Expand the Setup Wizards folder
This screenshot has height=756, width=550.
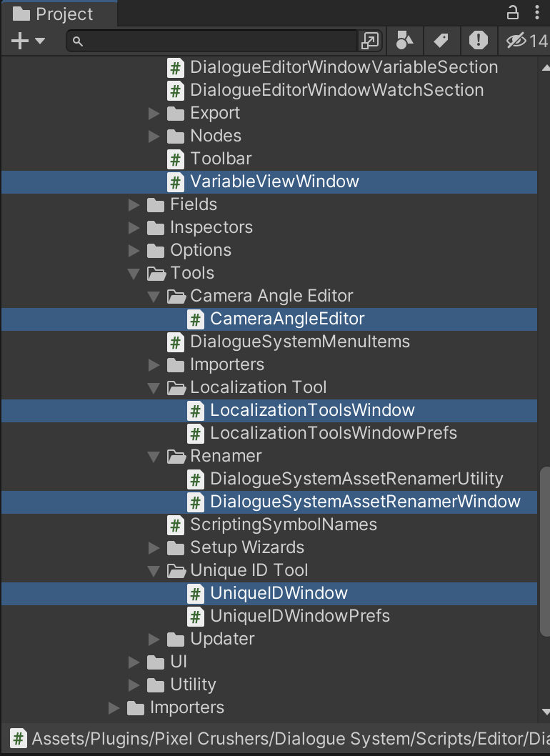154,548
